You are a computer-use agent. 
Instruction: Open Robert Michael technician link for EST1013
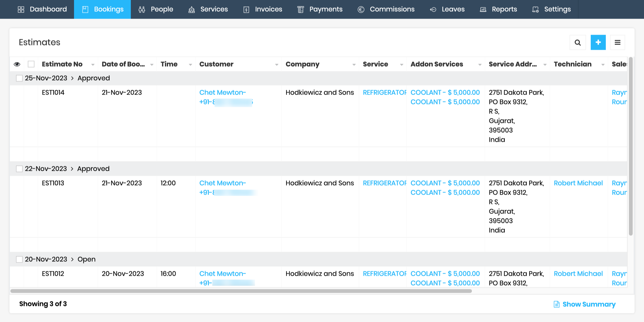578,183
